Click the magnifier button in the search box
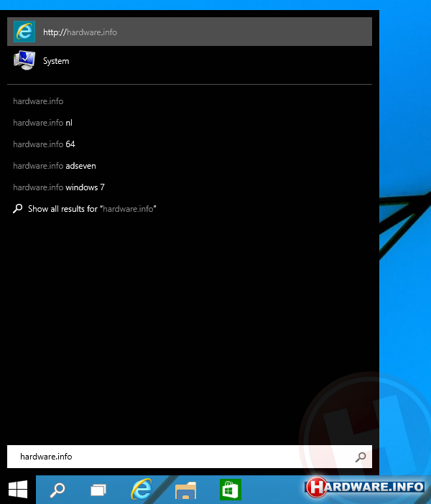Image resolution: width=431 pixels, height=504 pixels. pyautogui.click(x=361, y=457)
